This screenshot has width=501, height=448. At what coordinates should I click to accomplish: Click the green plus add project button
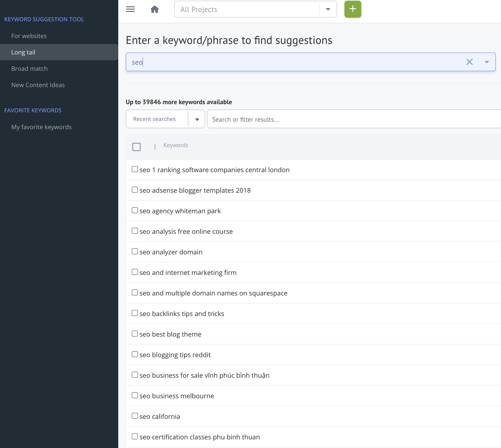353,9
